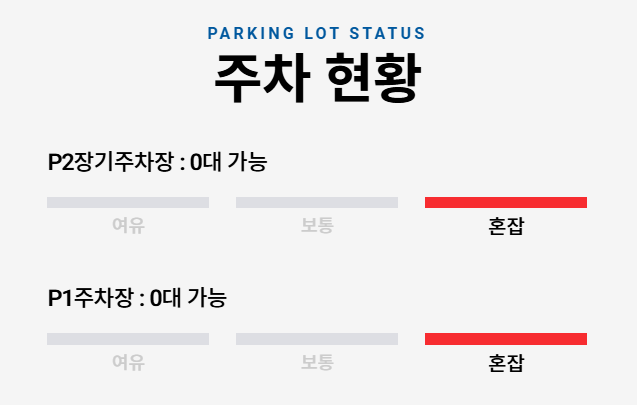Click the red 혼잡 bar for P1주차장
The image size is (637, 405).
(505, 339)
